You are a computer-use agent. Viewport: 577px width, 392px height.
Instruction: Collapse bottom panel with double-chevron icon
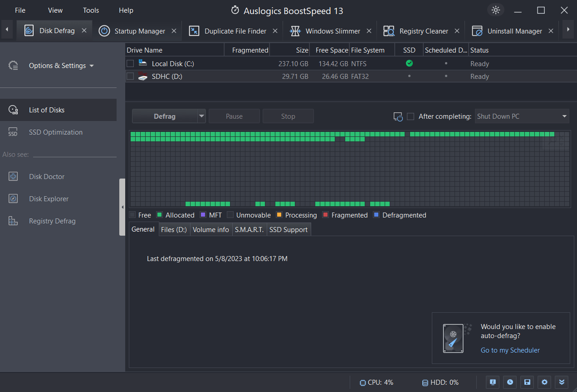561,382
